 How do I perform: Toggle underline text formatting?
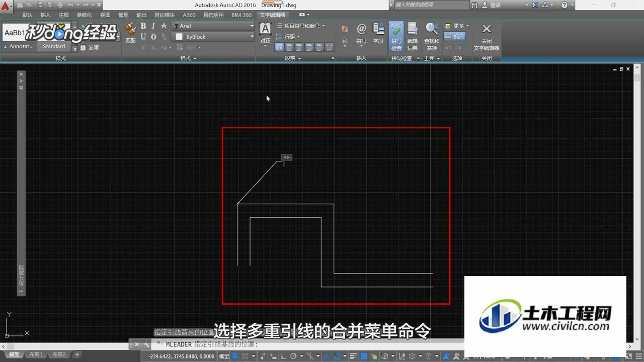(143, 37)
